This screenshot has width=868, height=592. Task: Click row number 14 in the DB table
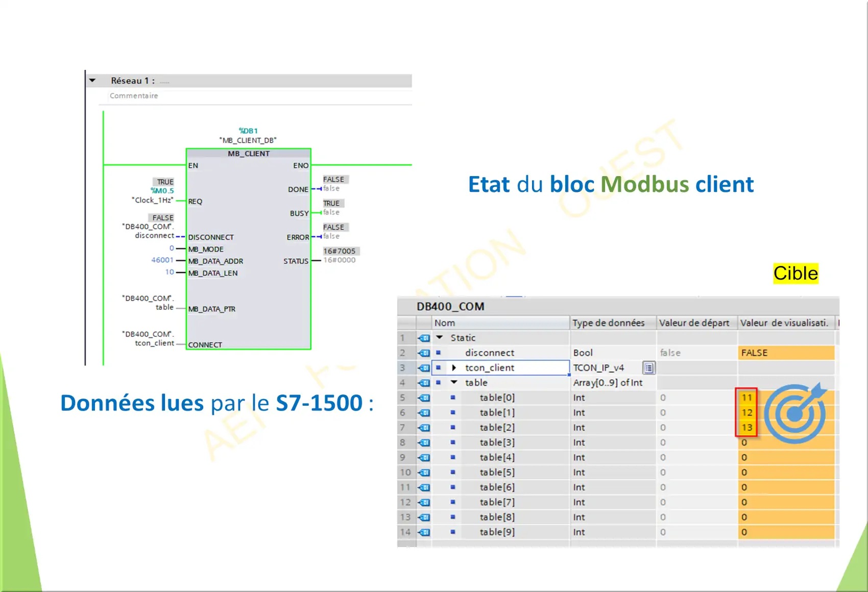coord(405,532)
